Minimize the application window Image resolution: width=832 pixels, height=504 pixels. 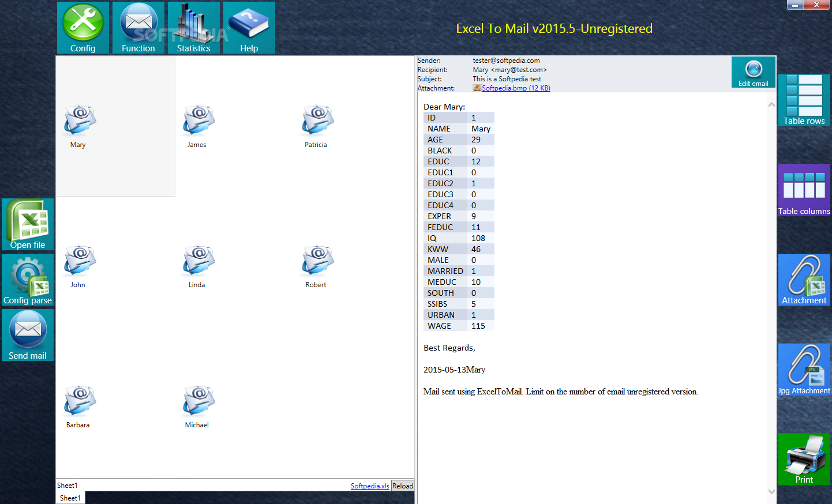pos(795,5)
